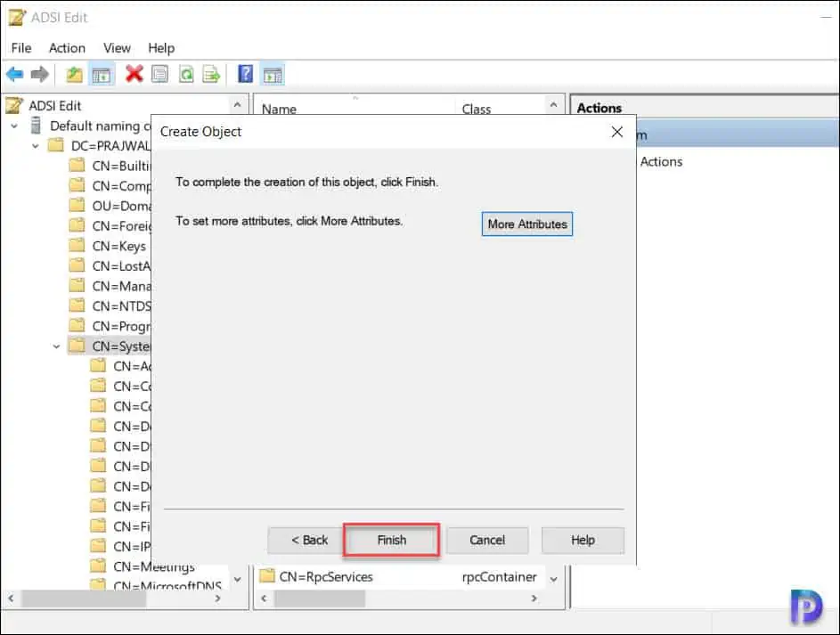Image resolution: width=840 pixels, height=635 pixels.
Task: Click the Help button in the dialog
Action: click(583, 541)
